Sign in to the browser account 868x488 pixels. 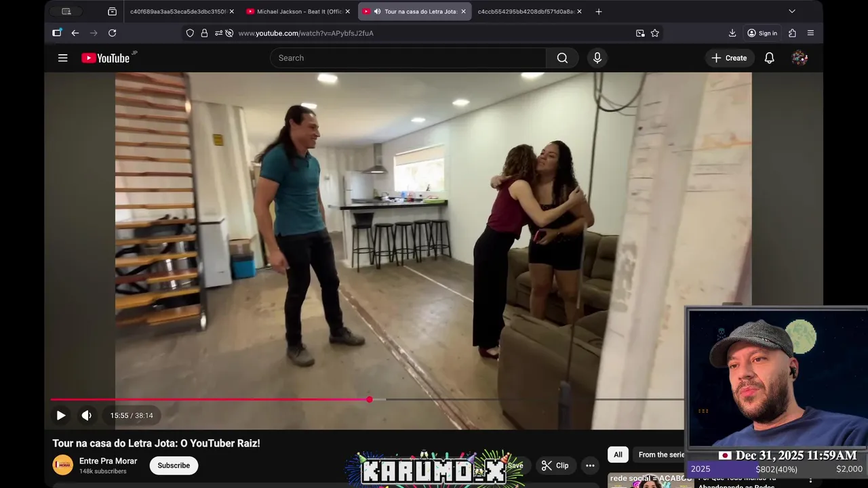(x=762, y=33)
